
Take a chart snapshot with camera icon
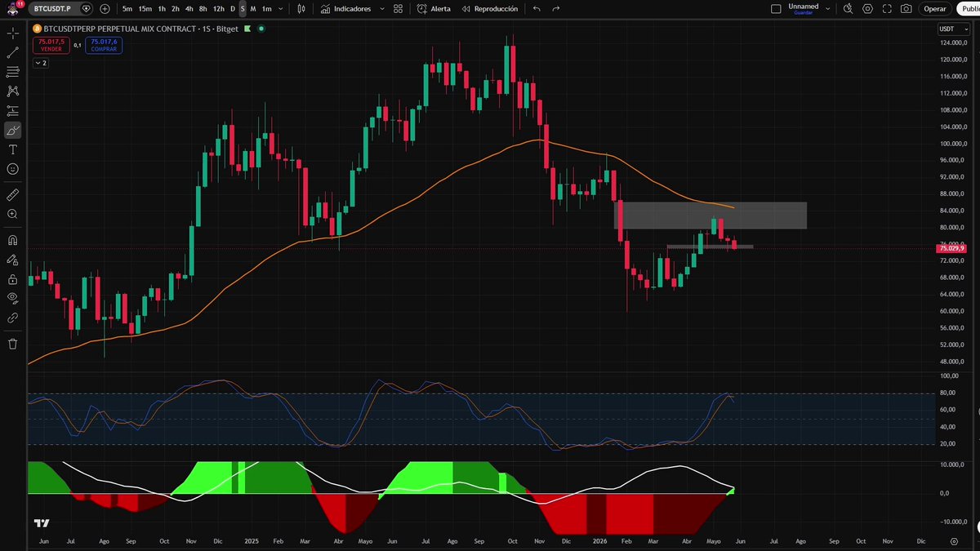coord(906,9)
